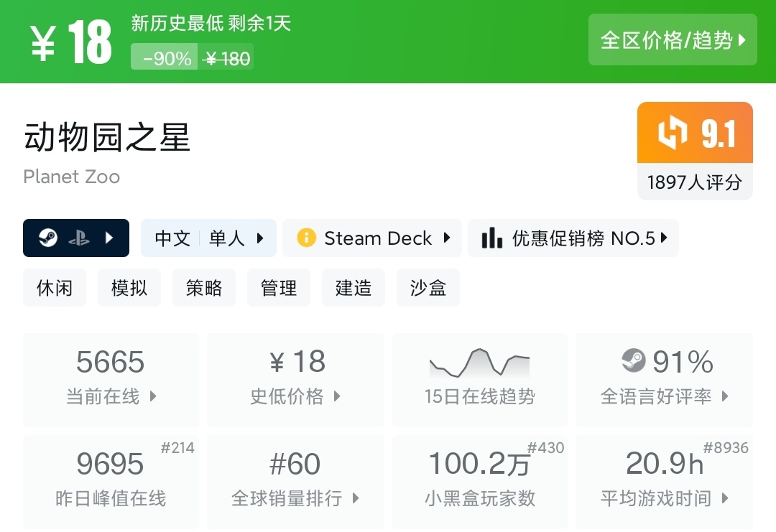
Task: Click the Steam platform icon
Action: 48,238
